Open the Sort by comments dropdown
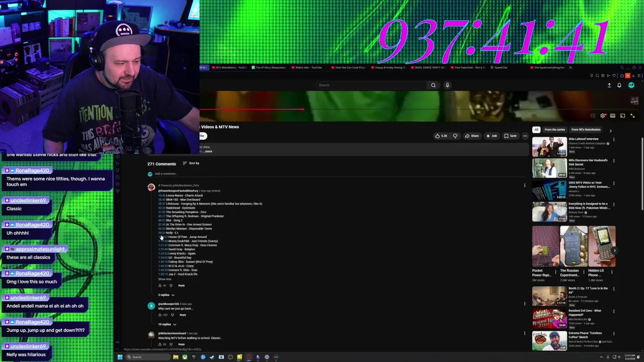 pos(191,163)
